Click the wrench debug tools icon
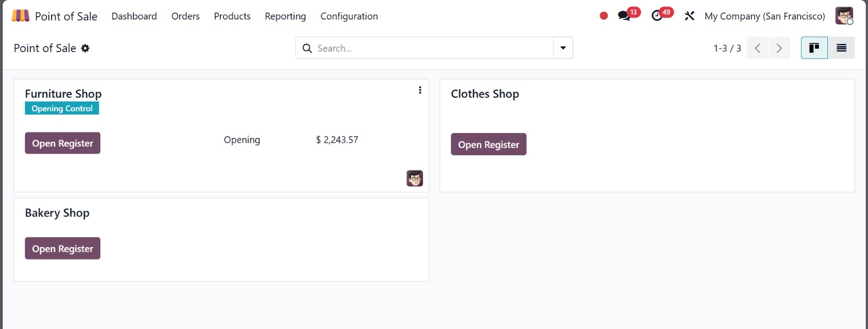 tap(690, 16)
